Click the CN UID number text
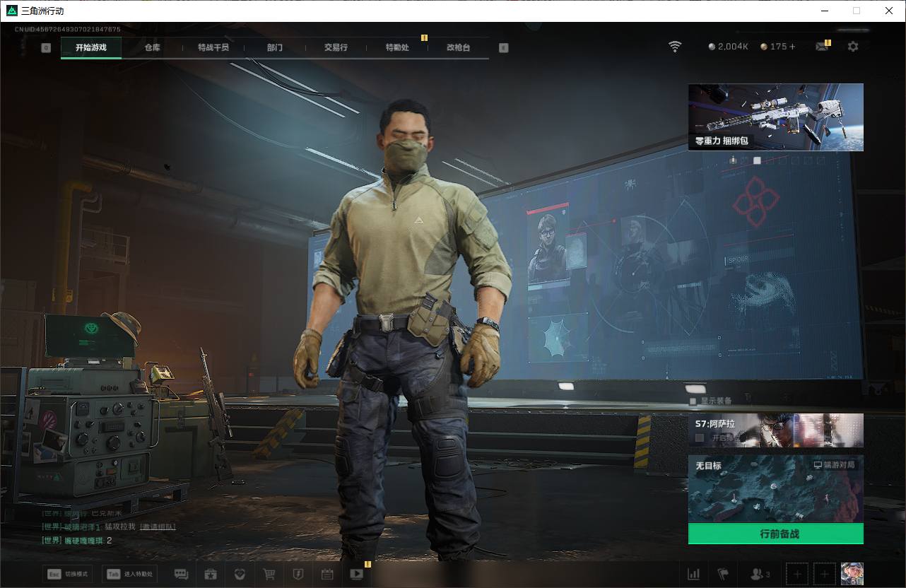906x588 pixels. pyautogui.click(x=68, y=30)
